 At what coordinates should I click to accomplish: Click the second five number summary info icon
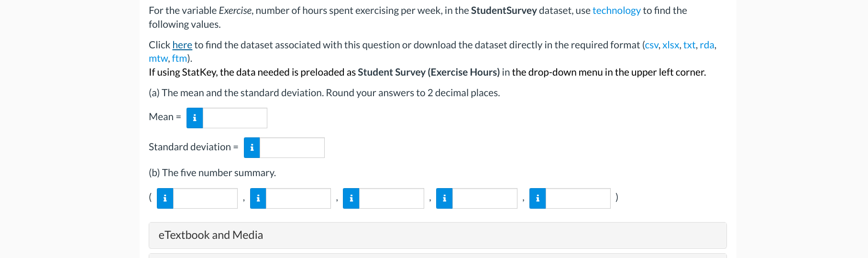pyautogui.click(x=258, y=198)
